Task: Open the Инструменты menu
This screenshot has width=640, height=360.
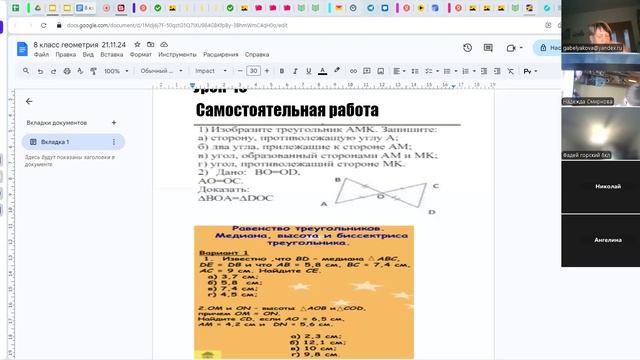Action: 177,54
